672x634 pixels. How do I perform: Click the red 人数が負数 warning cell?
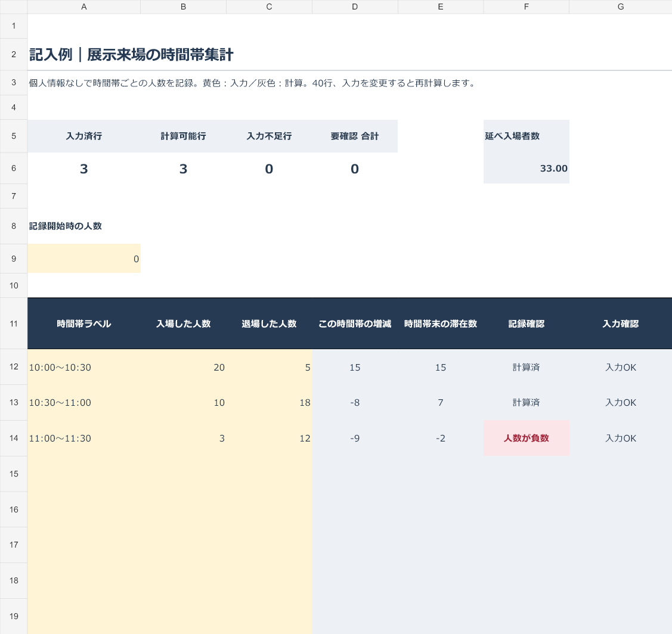coord(527,438)
